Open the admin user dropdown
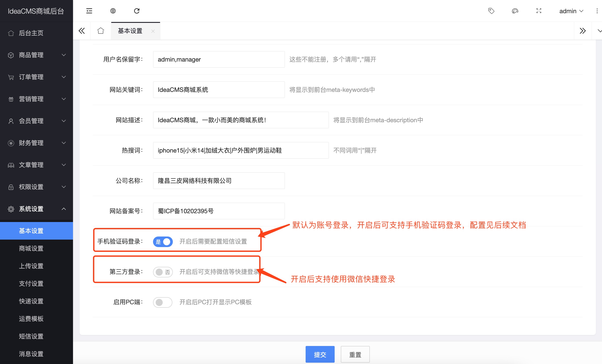The image size is (602, 364). [571, 11]
